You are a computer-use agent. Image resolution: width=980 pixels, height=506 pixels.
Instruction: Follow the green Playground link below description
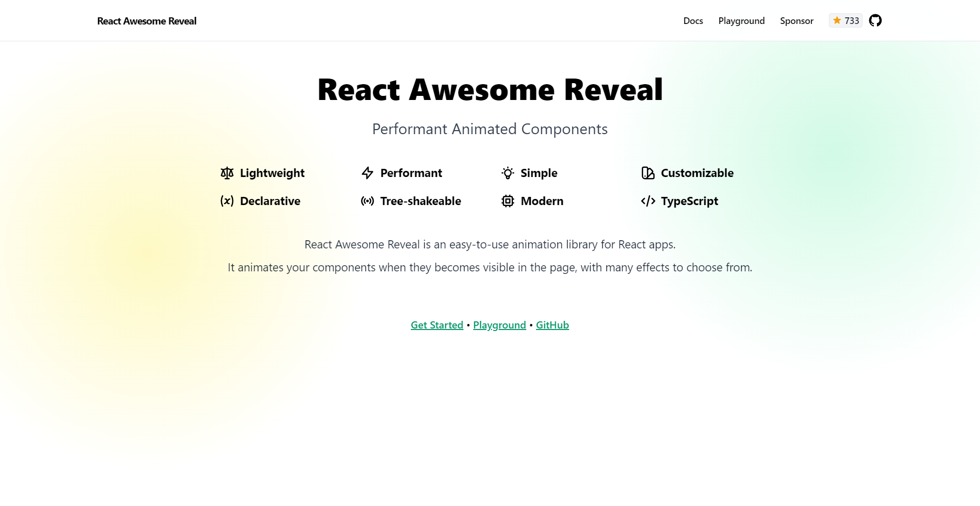500,325
